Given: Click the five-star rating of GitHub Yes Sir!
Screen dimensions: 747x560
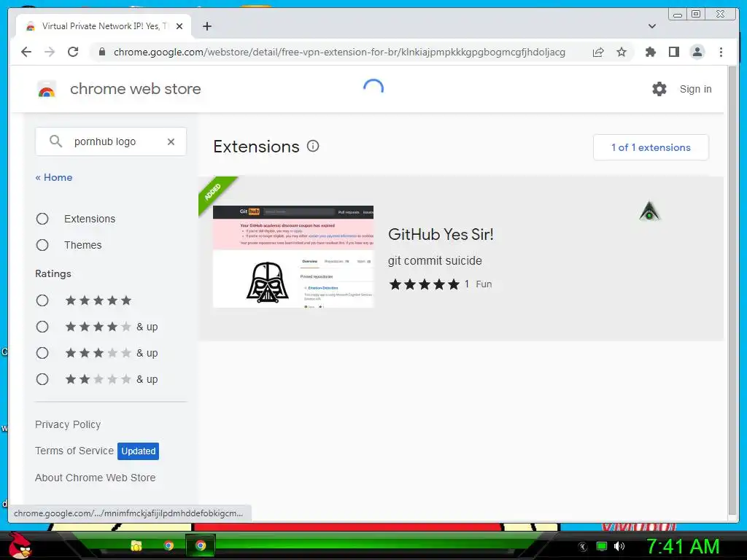Looking at the screenshot, I should click(425, 284).
